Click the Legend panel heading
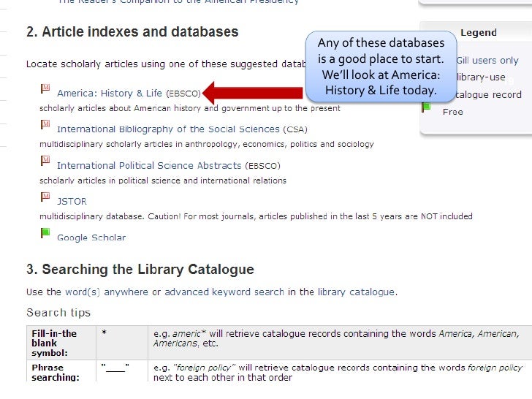 [479, 33]
